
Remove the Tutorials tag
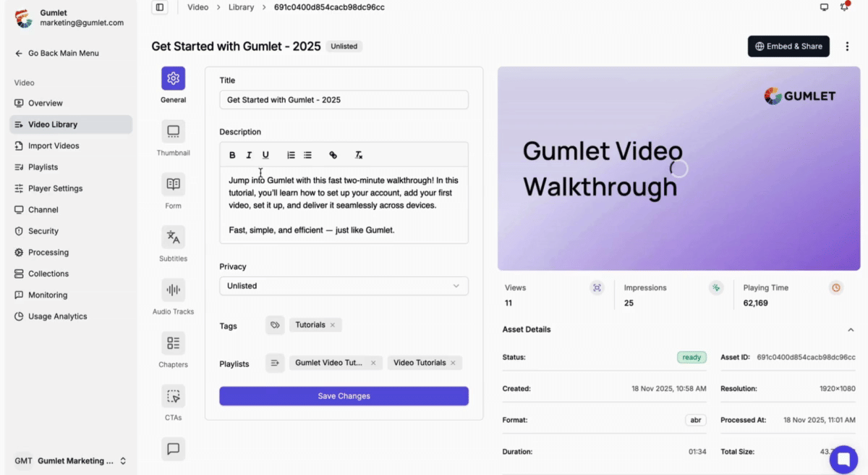[333, 325]
